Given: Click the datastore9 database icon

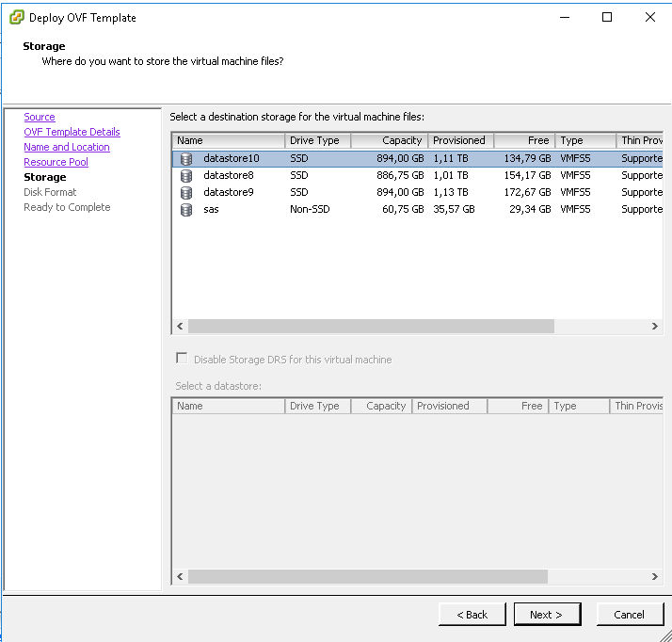Looking at the screenshot, I should [186, 193].
